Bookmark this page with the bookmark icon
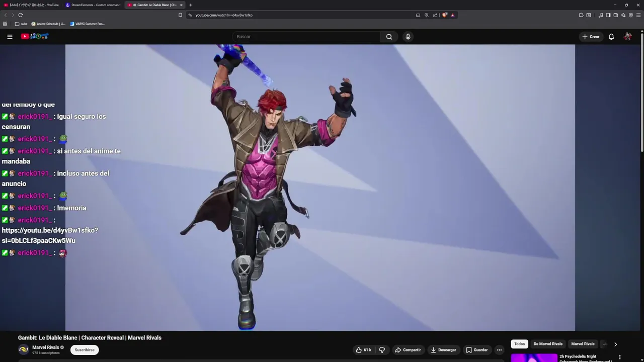 [x=180, y=15]
